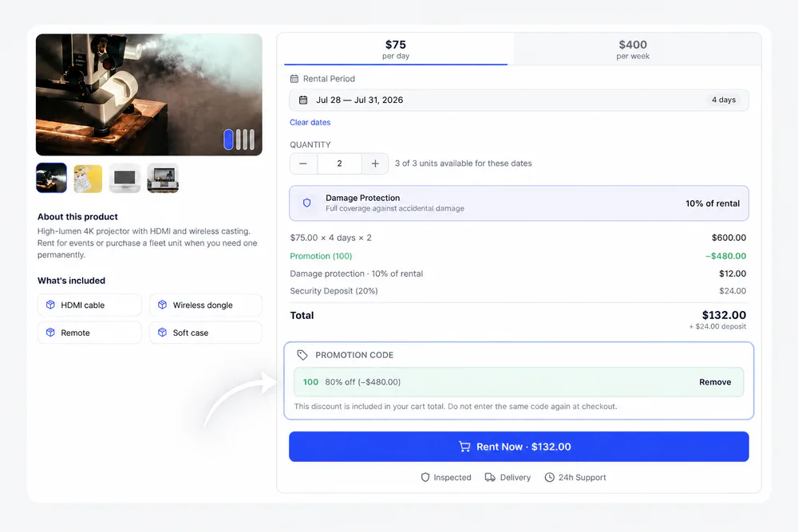The height and width of the screenshot is (532, 798).
Task: Click the 'Total' label in the summary
Action: pyautogui.click(x=302, y=315)
